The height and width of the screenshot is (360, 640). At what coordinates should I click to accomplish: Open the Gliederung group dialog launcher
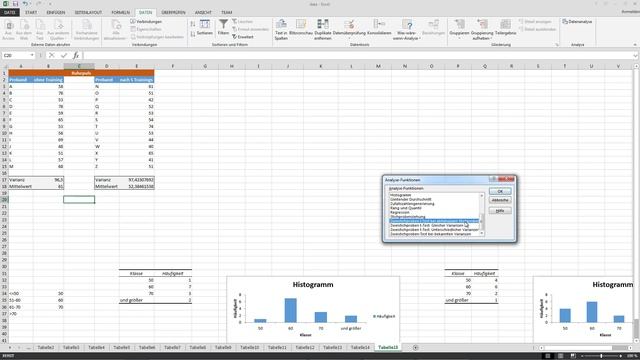(557, 44)
